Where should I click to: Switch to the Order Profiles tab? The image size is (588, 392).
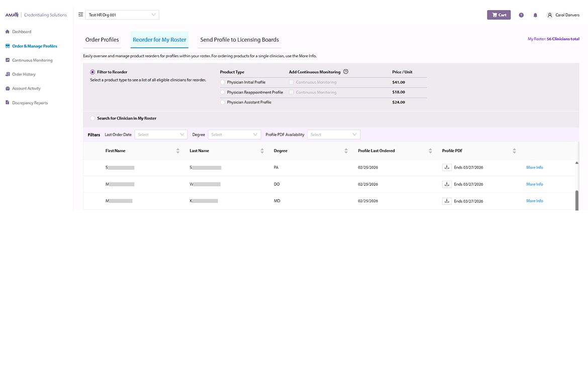[x=102, y=40]
